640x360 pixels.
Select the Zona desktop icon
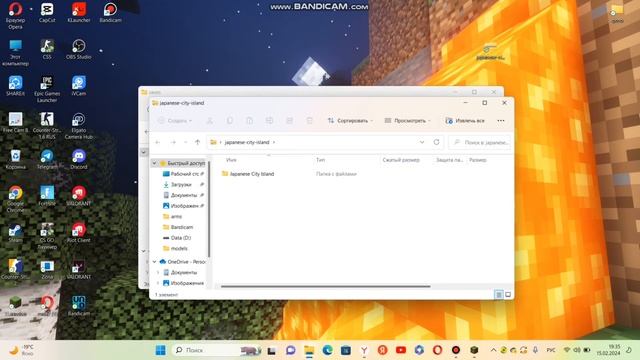[x=47, y=270]
